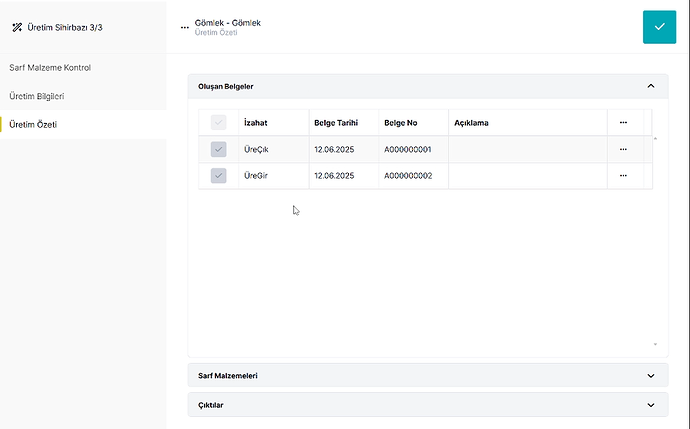Image resolution: width=690 pixels, height=429 pixels.
Task: Click the Üretim Sihirbazı magic wand icon
Action: [17, 27]
